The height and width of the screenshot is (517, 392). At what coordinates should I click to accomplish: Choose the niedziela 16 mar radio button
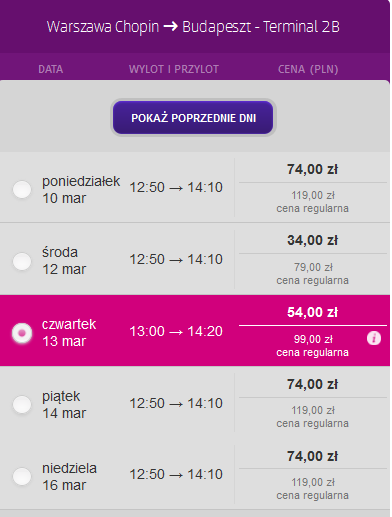click(22, 476)
